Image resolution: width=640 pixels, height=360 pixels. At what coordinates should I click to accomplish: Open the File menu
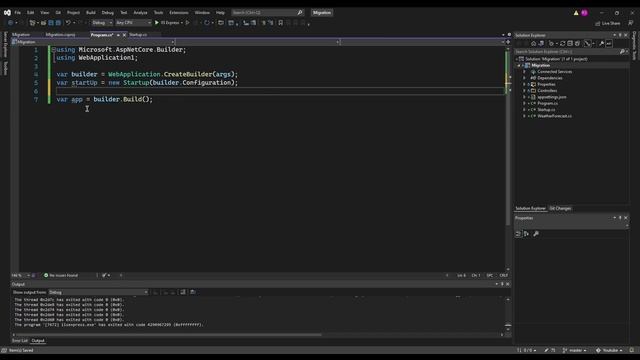click(18, 13)
